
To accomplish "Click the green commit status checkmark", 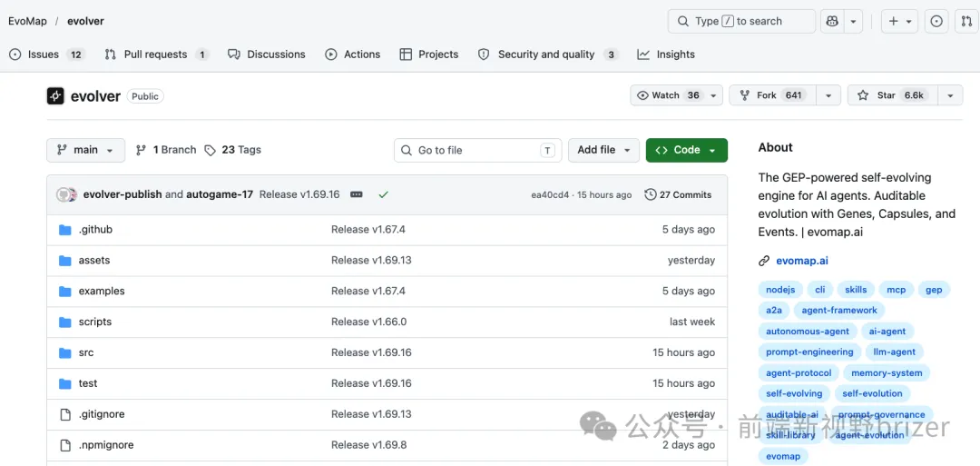I will (384, 194).
